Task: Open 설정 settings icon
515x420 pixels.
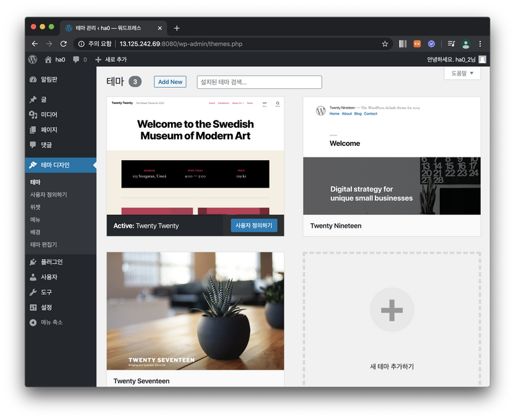Action: [x=33, y=307]
